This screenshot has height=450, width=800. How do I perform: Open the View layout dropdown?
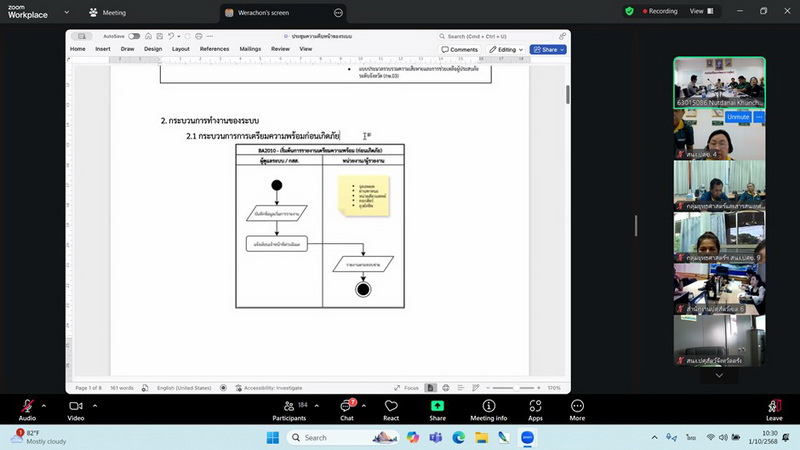pos(700,11)
